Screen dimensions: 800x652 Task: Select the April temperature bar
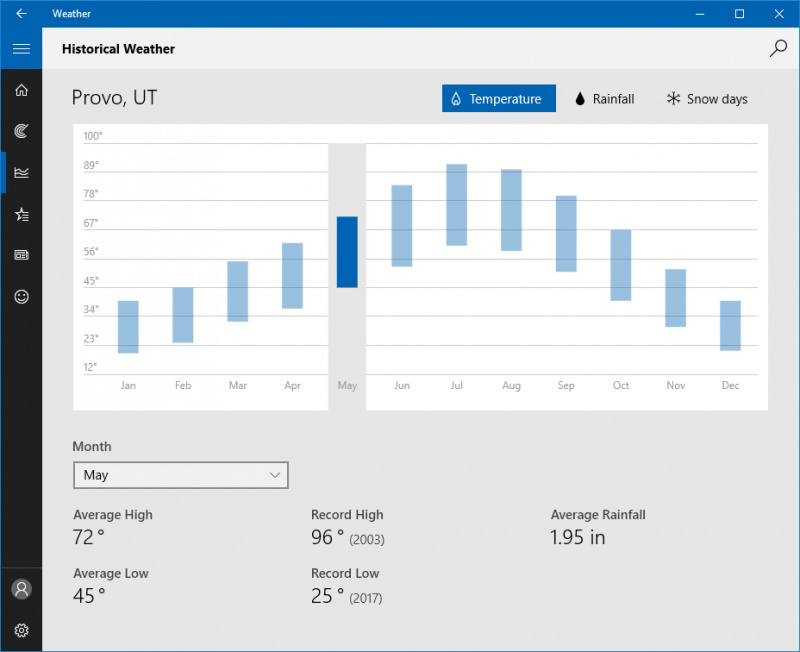click(x=292, y=275)
